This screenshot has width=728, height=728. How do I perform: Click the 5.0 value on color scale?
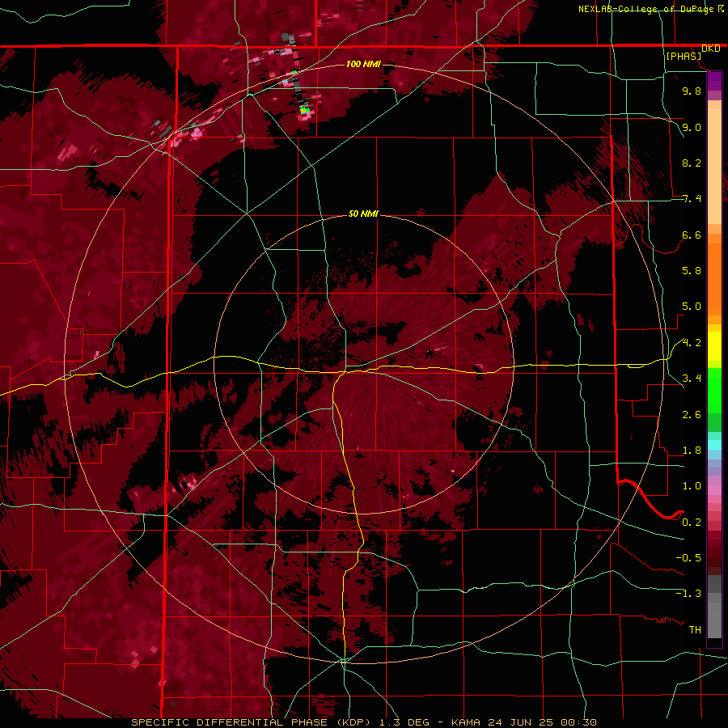pyautogui.click(x=692, y=307)
